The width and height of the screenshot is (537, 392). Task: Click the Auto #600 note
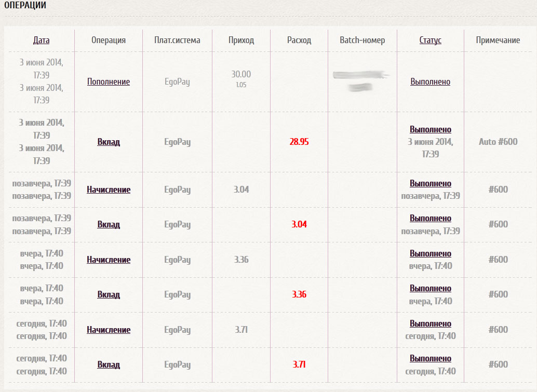498,142
